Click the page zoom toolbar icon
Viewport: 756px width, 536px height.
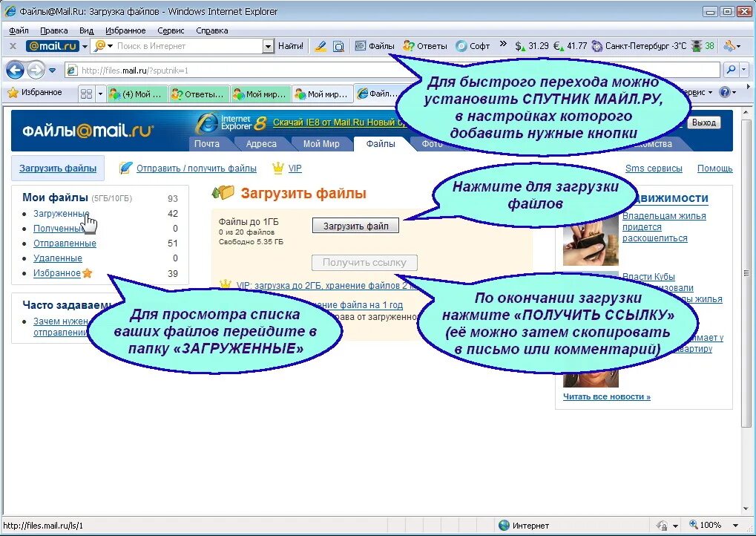(339, 46)
